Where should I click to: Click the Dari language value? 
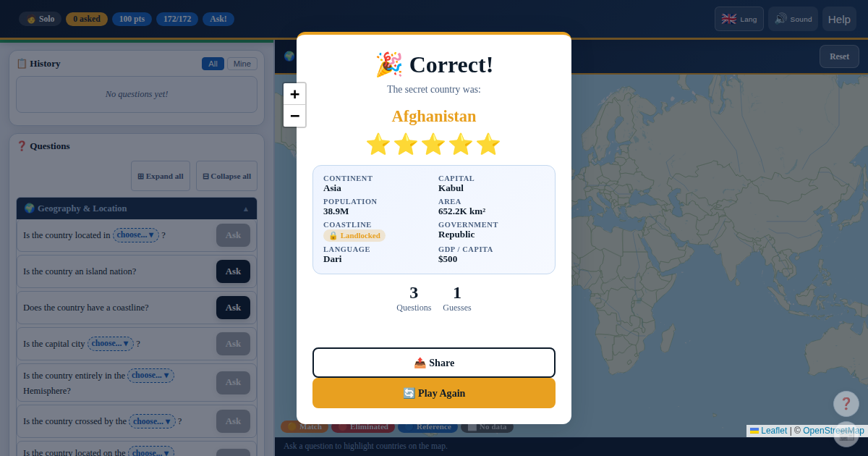coord(333,259)
